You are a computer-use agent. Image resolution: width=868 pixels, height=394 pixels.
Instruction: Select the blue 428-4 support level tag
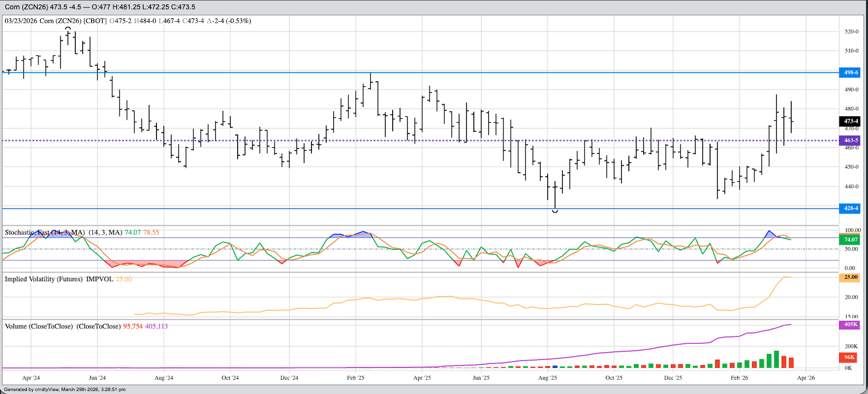point(851,208)
